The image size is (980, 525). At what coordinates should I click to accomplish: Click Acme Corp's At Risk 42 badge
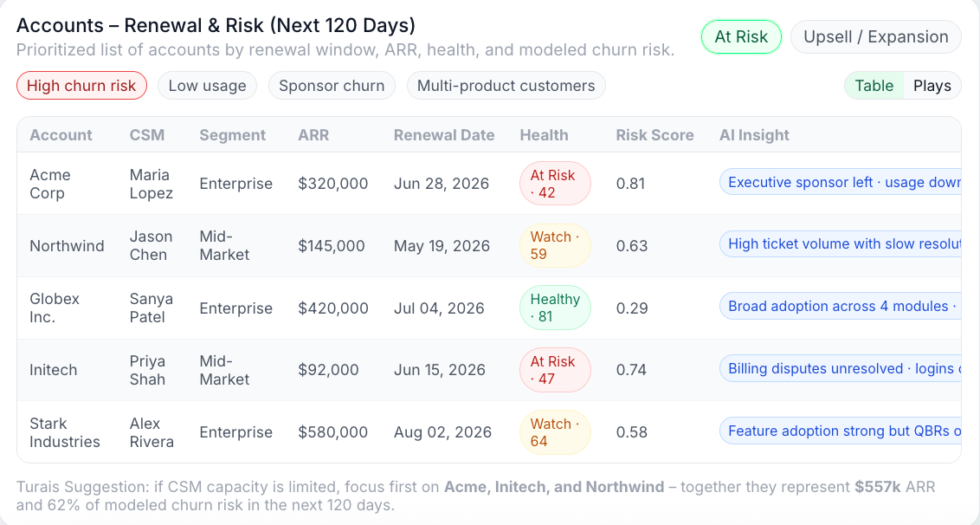pos(554,184)
